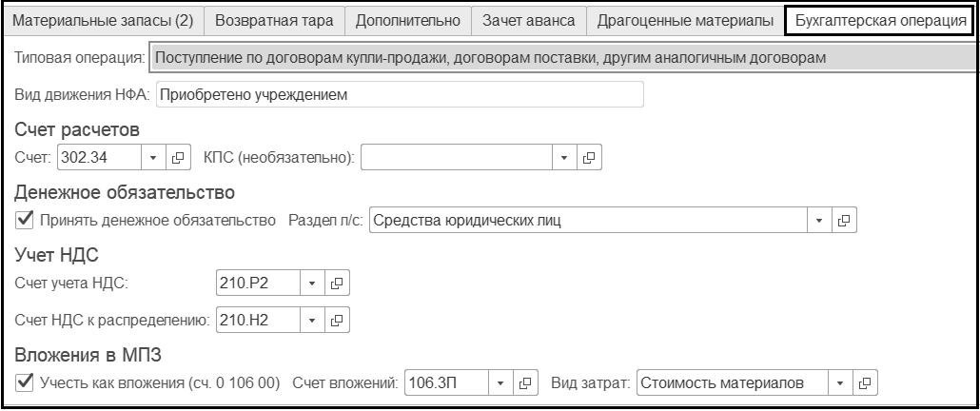Image resolution: width=980 pixels, height=411 pixels.
Task: Click open icon beside Счет учета НДС
Action: [x=337, y=283]
